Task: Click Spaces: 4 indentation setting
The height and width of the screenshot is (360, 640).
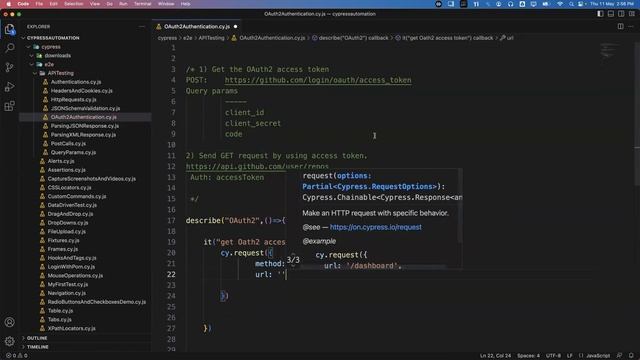Action: [x=528, y=356]
